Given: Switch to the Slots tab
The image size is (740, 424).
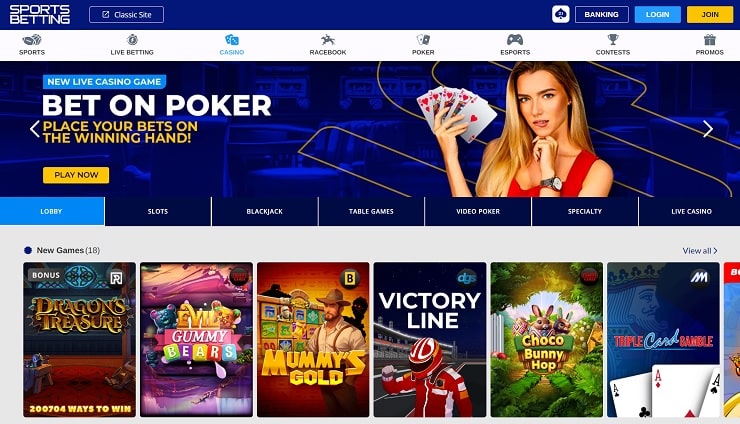Looking at the screenshot, I should click(158, 212).
